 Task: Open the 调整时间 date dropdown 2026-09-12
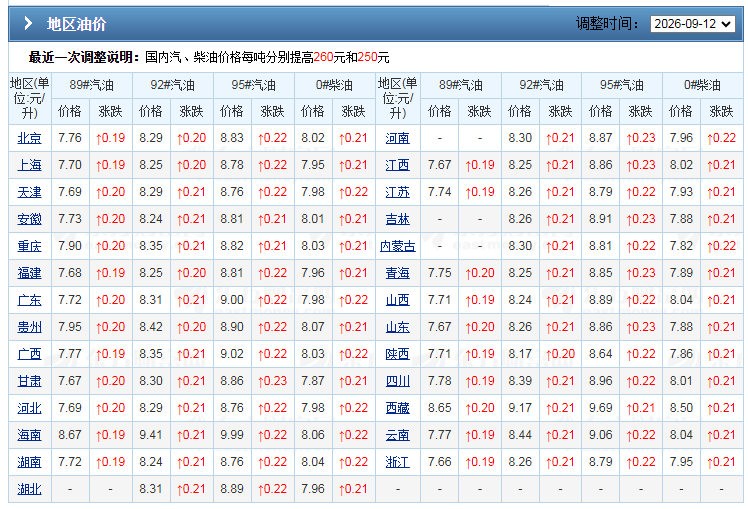tap(692, 24)
